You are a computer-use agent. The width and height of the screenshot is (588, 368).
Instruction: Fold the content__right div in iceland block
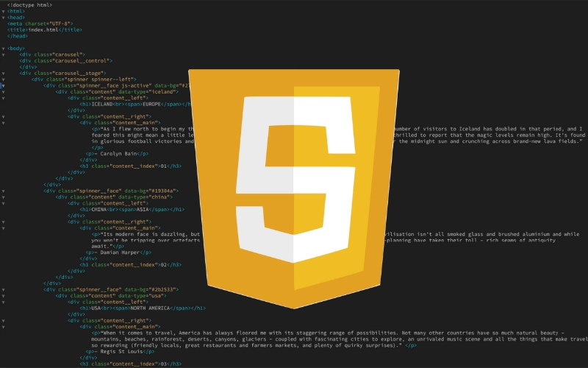4,116
